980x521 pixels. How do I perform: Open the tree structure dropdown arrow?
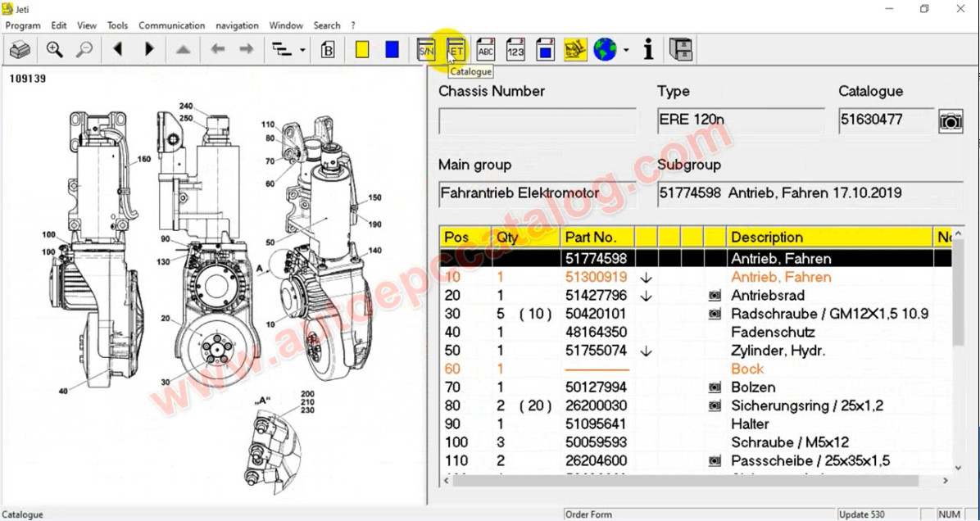(x=302, y=49)
